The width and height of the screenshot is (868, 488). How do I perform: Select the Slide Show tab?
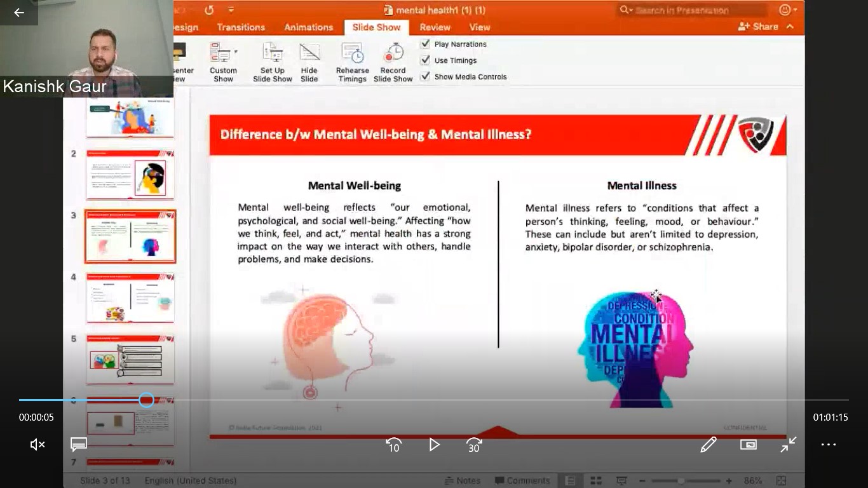click(x=376, y=27)
